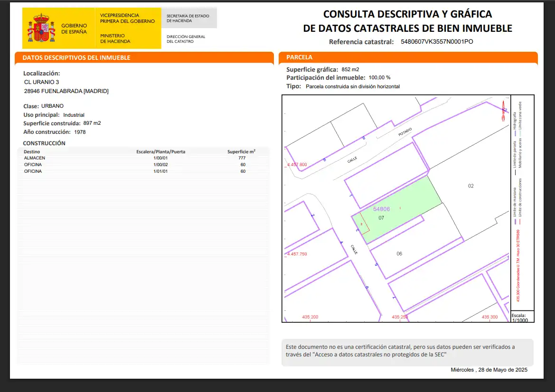Click the block number 54806 on map
555x392 pixels.
coord(382,209)
